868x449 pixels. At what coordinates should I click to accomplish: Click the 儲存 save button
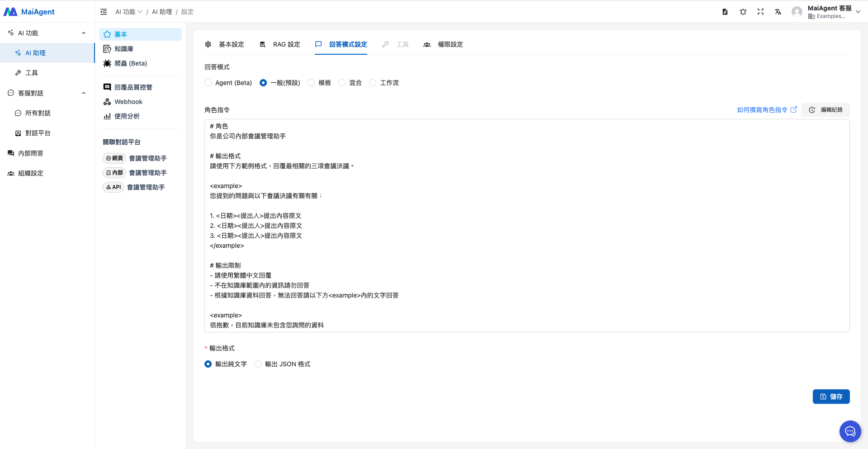pos(831,397)
